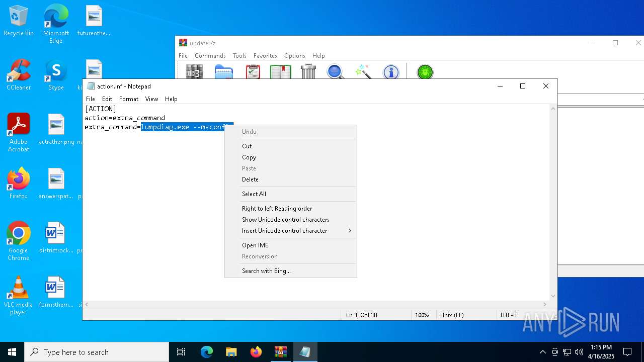Select the answerspat image file on desktop
The width and height of the screenshot is (644, 362).
point(56,184)
